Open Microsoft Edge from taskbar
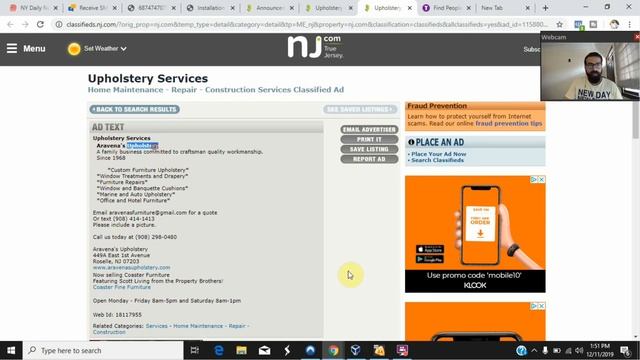This screenshot has height=360, width=640. point(219,350)
